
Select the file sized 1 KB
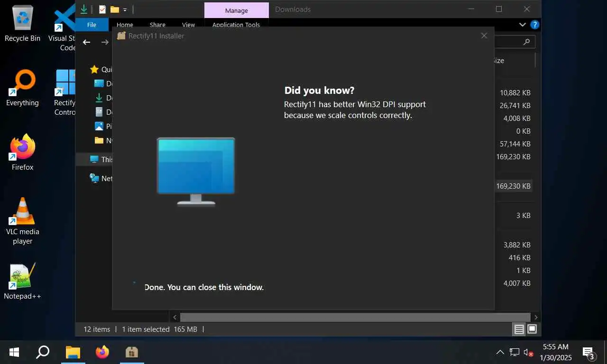pyautogui.click(x=523, y=271)
